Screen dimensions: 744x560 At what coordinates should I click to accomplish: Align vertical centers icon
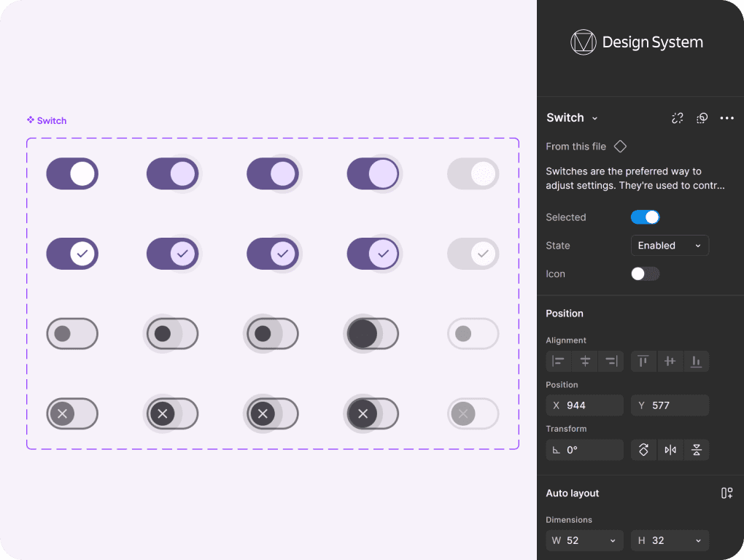click(670, 362)
